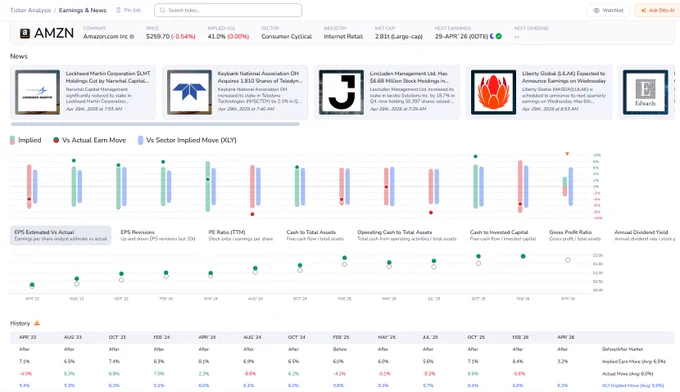Screen dimensions: 680x392
Task: Click the Edwards logo thumbnail
Action: click(645, 92)
